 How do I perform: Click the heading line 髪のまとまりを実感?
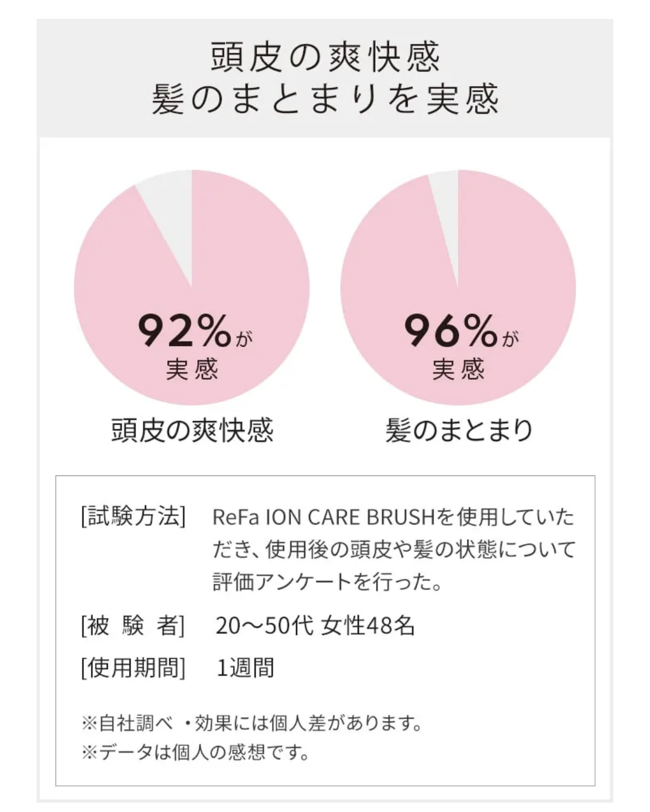pyautogui.click(x=325, y=99)
